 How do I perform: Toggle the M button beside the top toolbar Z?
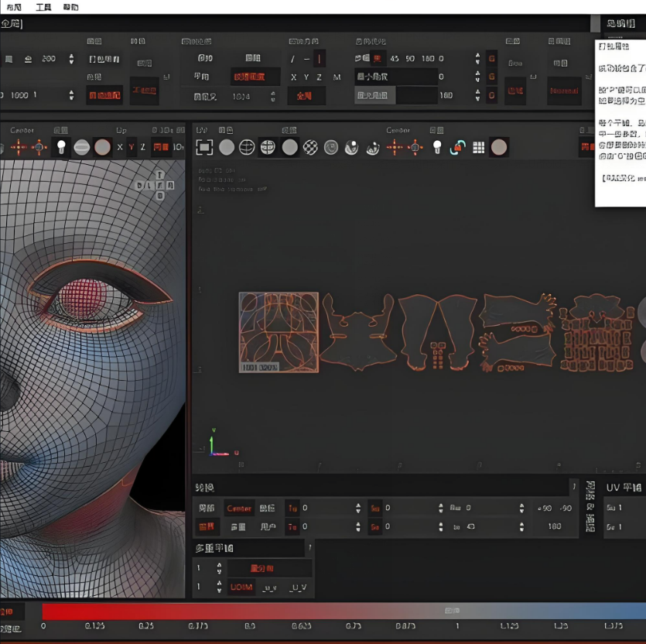(x=337, y=77)
